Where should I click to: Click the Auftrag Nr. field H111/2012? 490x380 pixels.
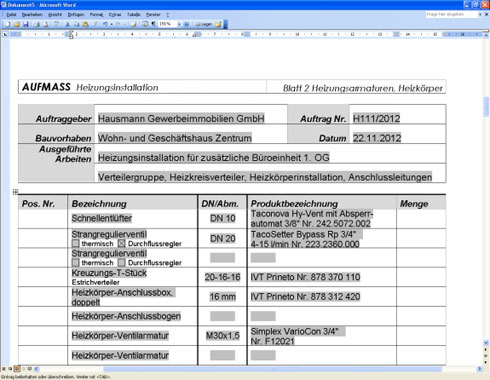point(376,119)
